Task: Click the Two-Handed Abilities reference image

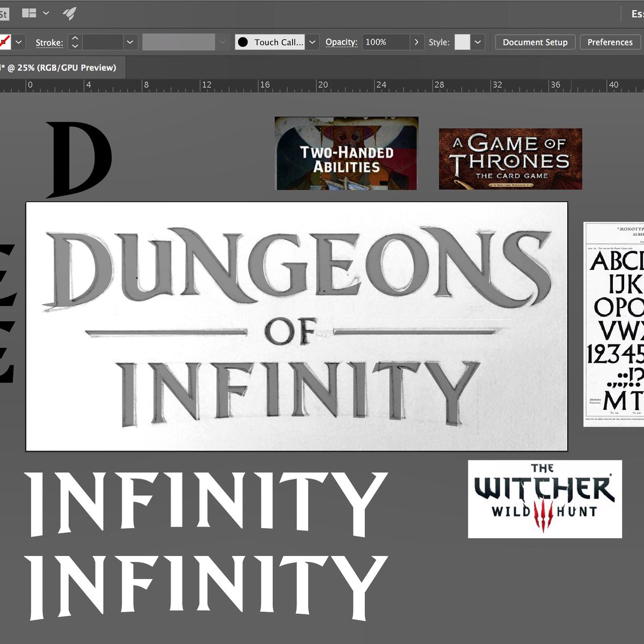Action: 347,153
